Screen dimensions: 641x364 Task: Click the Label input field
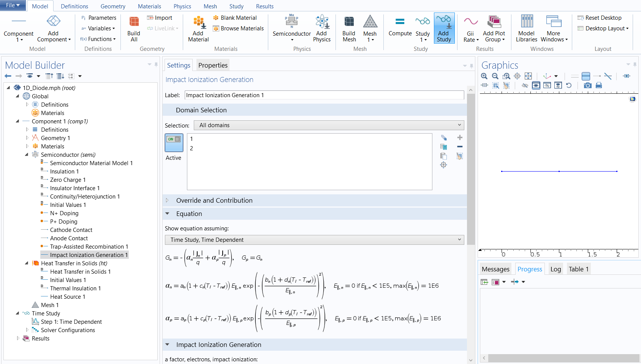[324, 95]
